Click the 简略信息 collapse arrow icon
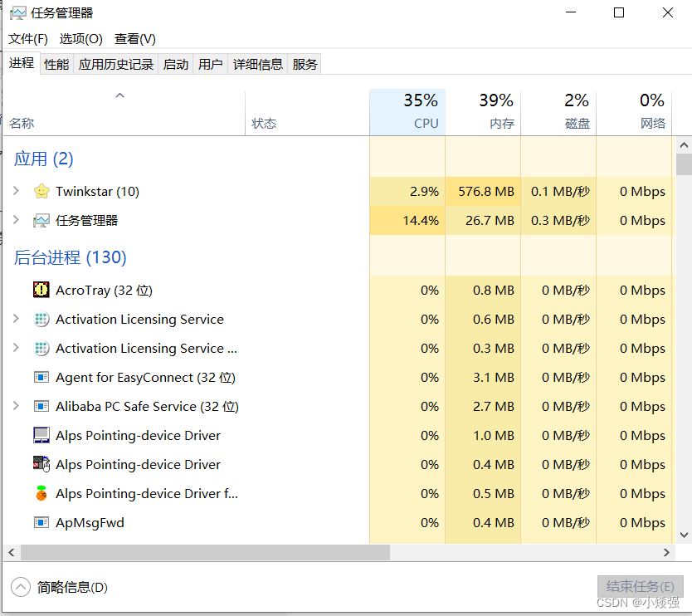This screenshot has width=692, height=616. (20, 587)
